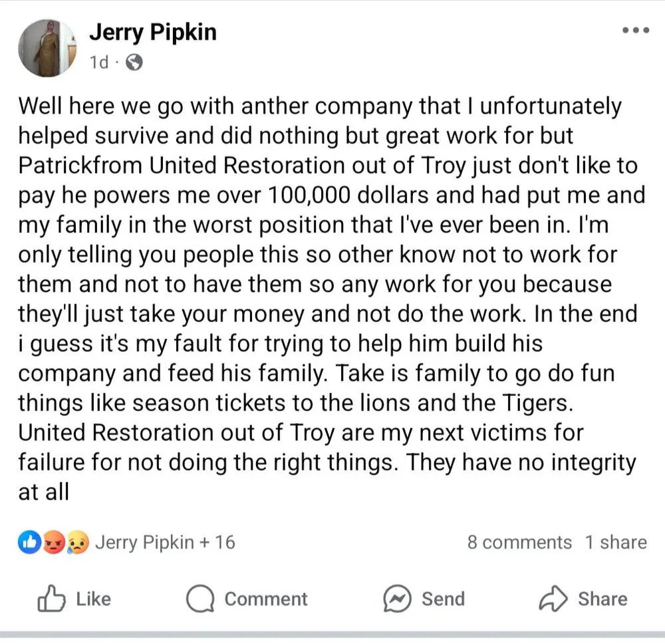
Task: Click the sad crying reaction icon
Action: [77, 543]
